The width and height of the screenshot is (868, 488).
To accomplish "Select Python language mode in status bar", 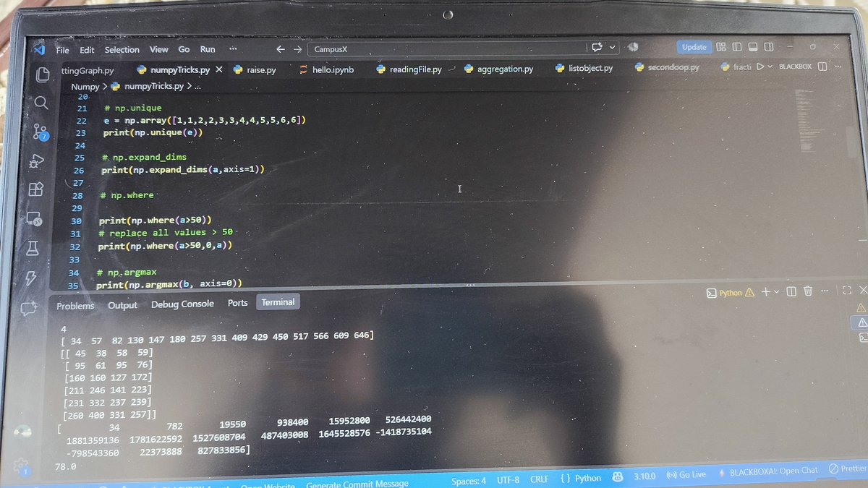I will tap(588, 478).
